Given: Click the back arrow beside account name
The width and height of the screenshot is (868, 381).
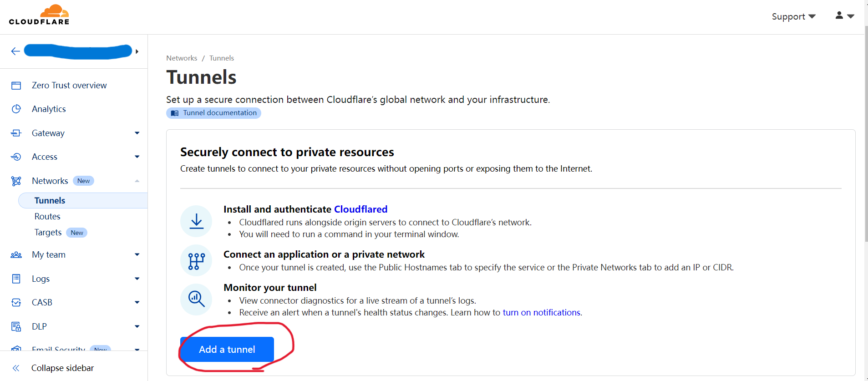Looking at the screenshot, I should click(15, 51).
